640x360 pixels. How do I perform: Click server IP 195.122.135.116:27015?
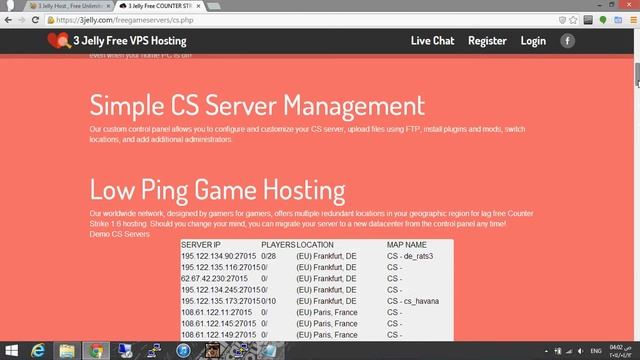[x=220, y=267]
